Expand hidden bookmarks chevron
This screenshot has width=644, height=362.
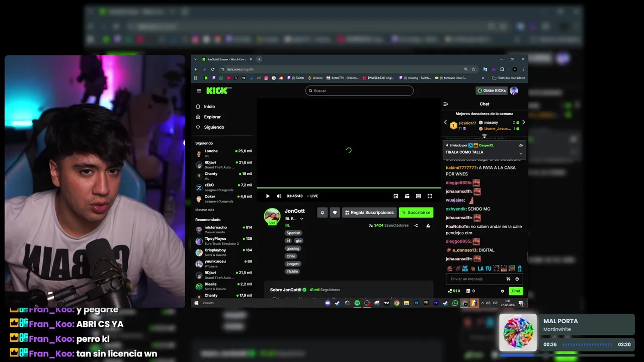[483, 78]
